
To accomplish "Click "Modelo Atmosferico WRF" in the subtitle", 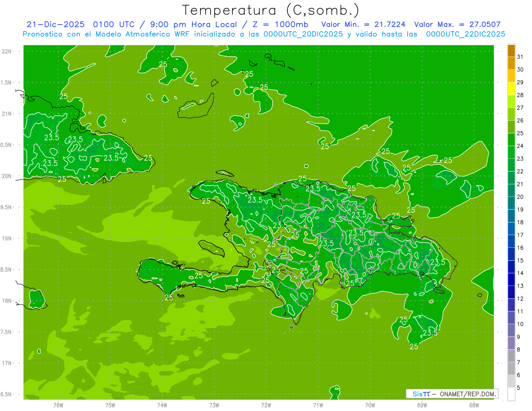I will 143,34.
